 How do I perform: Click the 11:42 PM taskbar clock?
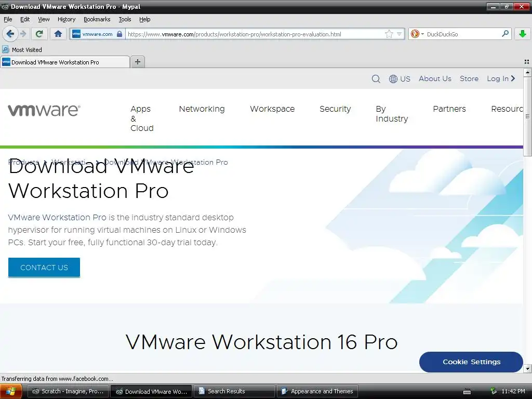click(513, 391)
